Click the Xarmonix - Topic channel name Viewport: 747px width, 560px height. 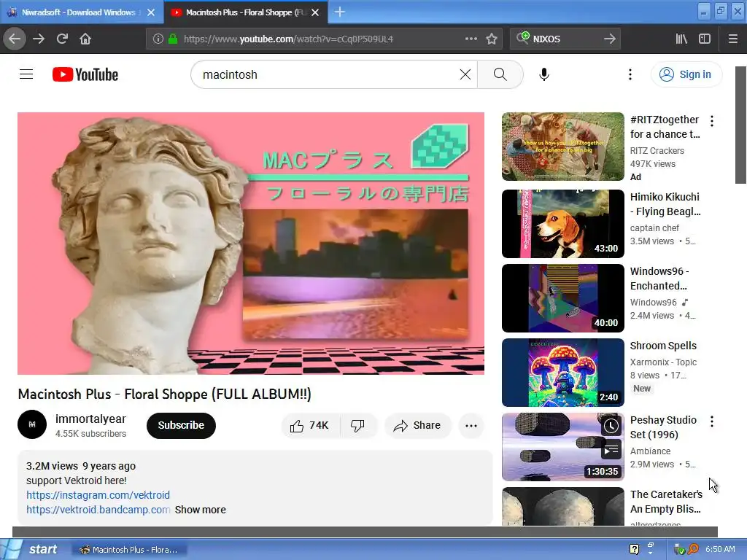pos(663,362)
